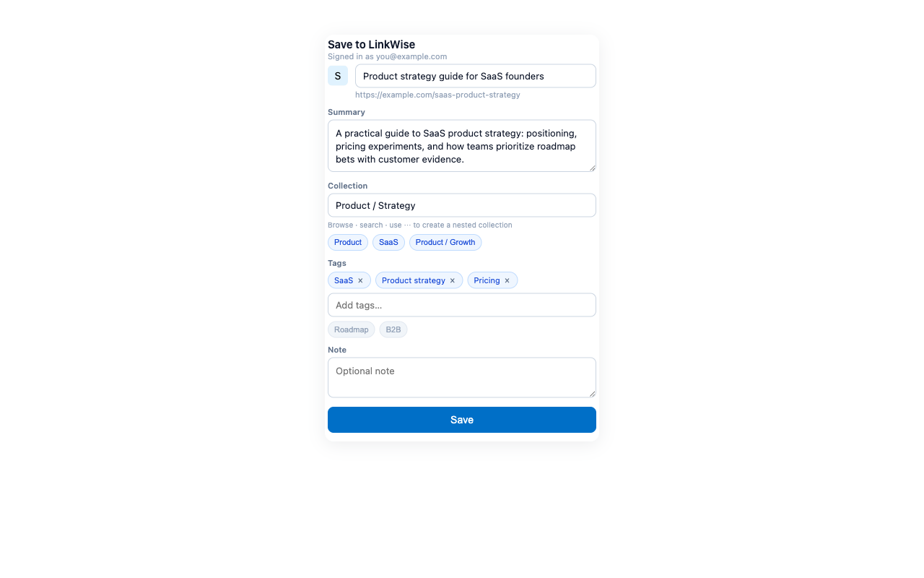Remove the SaaS tag via its x icon
The height and width of the screenshot is (578, 924).
coord(360,281)
